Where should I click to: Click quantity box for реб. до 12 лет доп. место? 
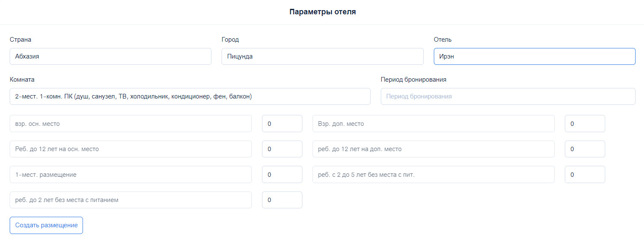point(585,149)
